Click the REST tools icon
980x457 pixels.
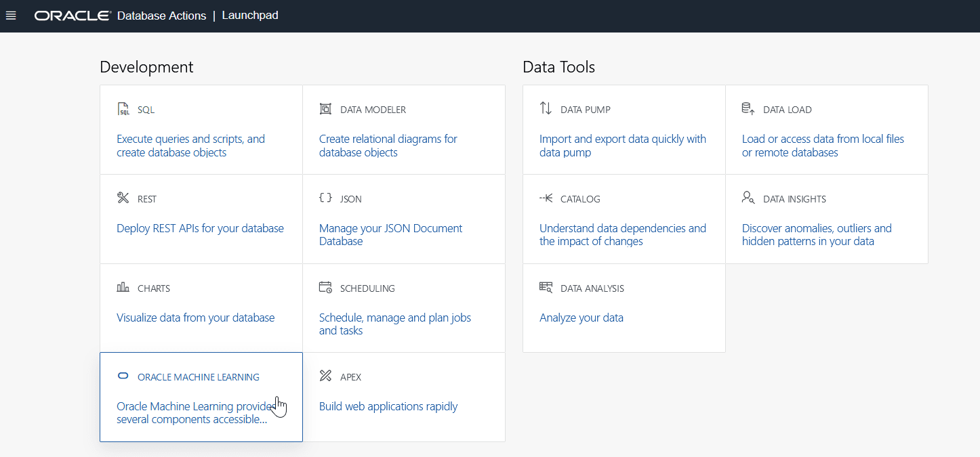[x=123, y=198]
